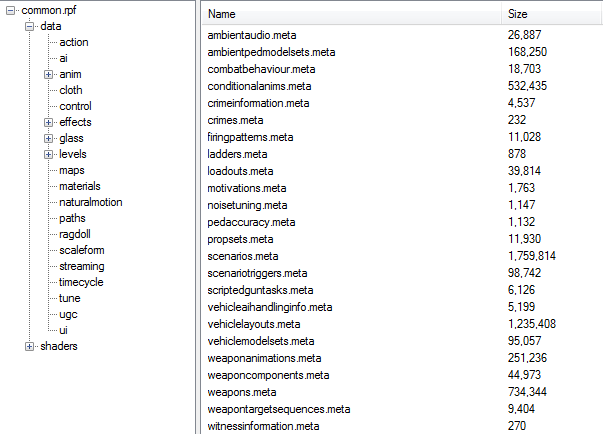Select the naturalmotion folder
The width and height of the screenshot is (603, 434).
pyautogui.click(x=93, y=202)
